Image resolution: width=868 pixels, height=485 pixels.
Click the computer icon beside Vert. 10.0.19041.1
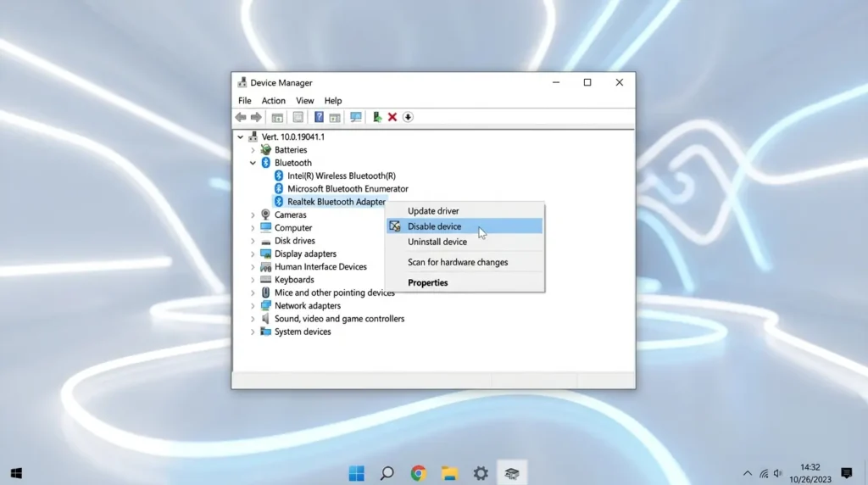[253, 137]
